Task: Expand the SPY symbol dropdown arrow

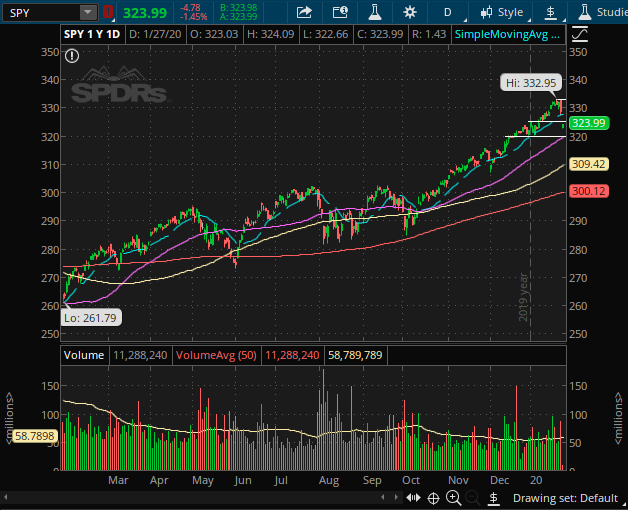Action: click(x=88, y=13)
